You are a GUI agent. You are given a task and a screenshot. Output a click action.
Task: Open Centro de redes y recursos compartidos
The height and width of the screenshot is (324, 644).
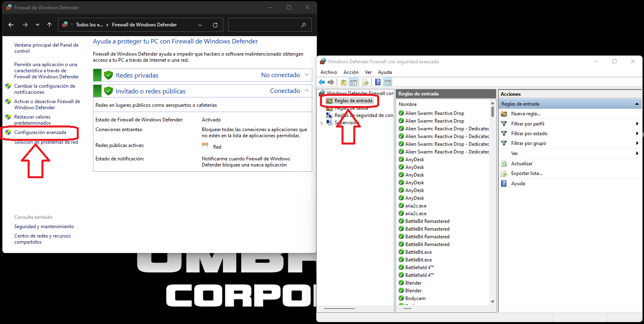tap(42, 239)
